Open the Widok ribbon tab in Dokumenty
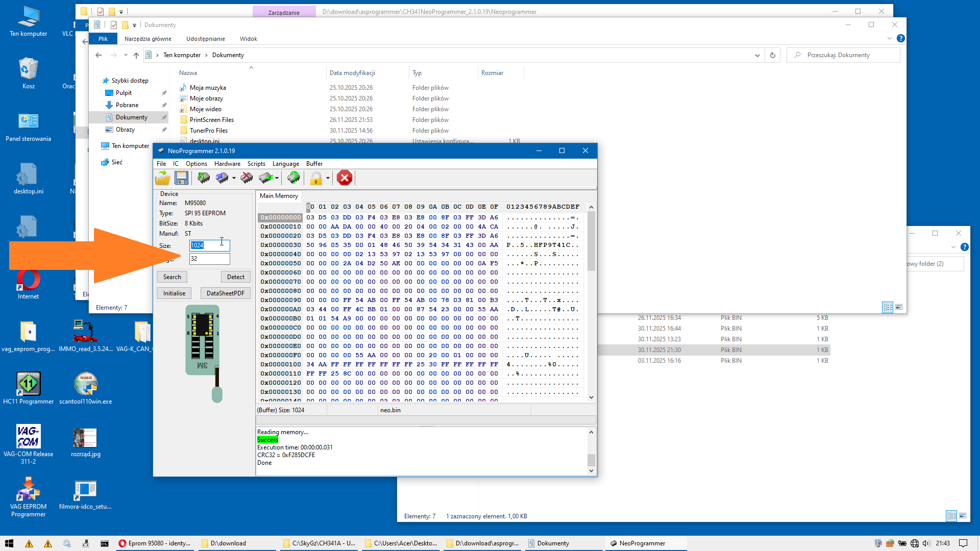Image resolution: width=980 pixels, height=551 pixels. click(249, 39)
